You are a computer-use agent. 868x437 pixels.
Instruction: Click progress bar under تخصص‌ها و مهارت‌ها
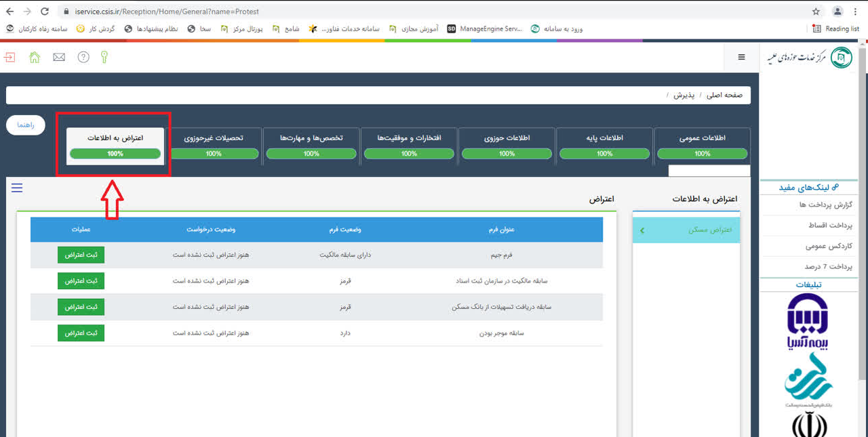(311, 154)
